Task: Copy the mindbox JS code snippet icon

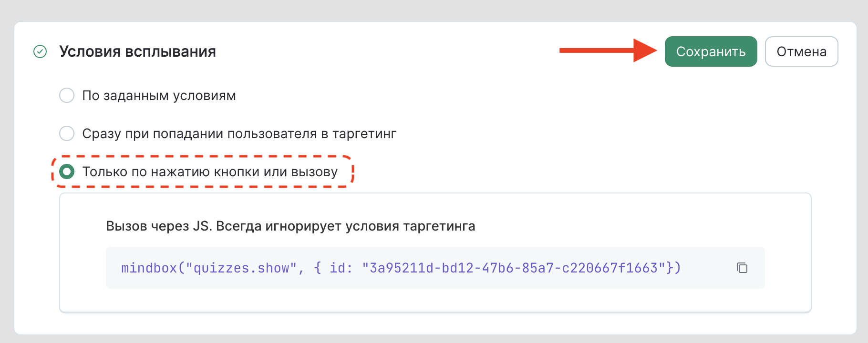Action: (x=742, y=268)
